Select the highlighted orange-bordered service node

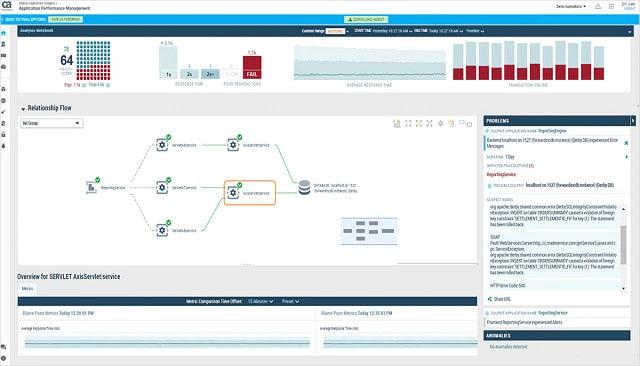click(250, 193)
